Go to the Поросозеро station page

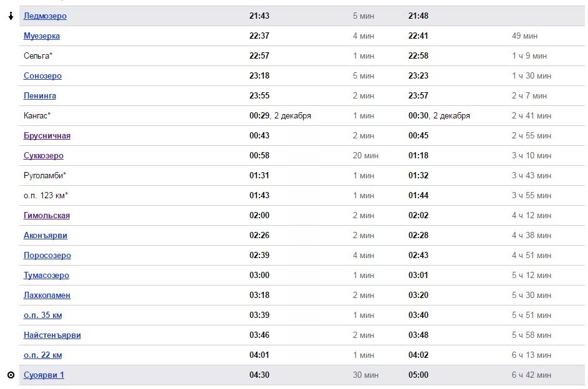pyautogui.click(x=47, y=255)
